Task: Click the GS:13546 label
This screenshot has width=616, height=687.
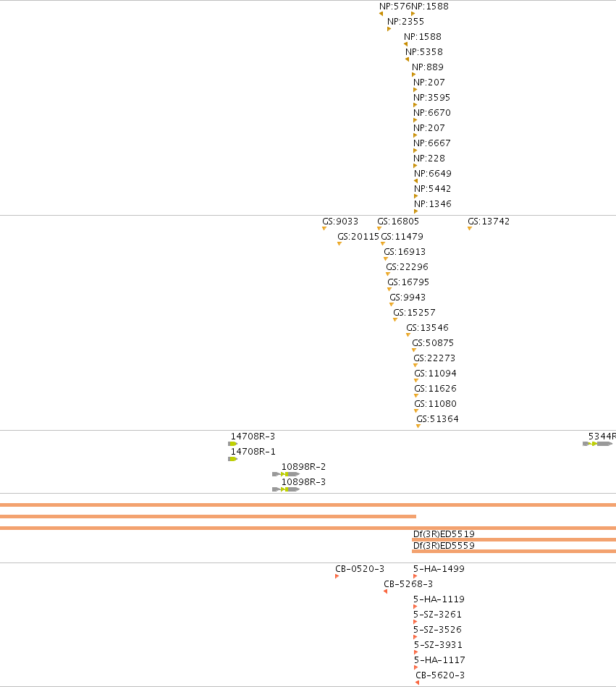Action: click(x=427, y=328)
